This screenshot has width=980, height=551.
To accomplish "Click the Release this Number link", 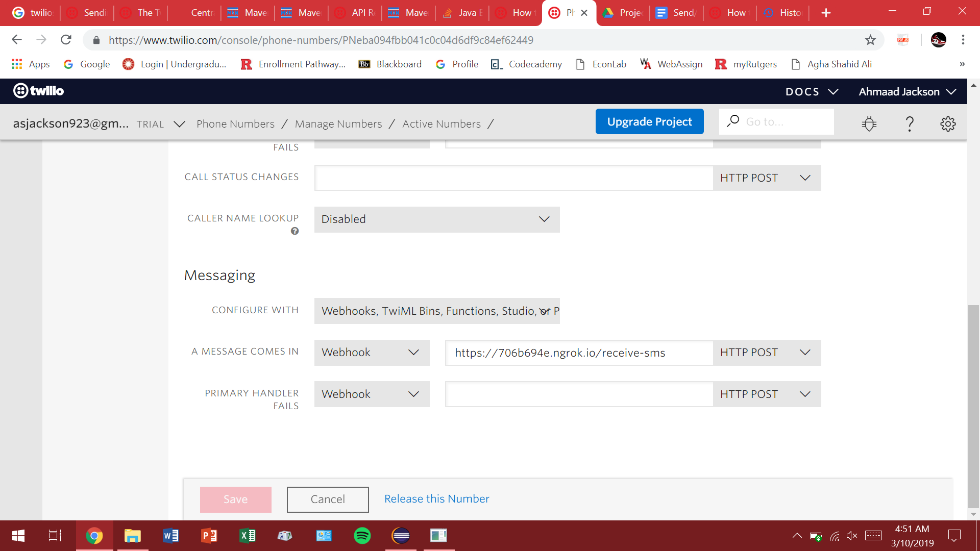I will click(436, 499).
